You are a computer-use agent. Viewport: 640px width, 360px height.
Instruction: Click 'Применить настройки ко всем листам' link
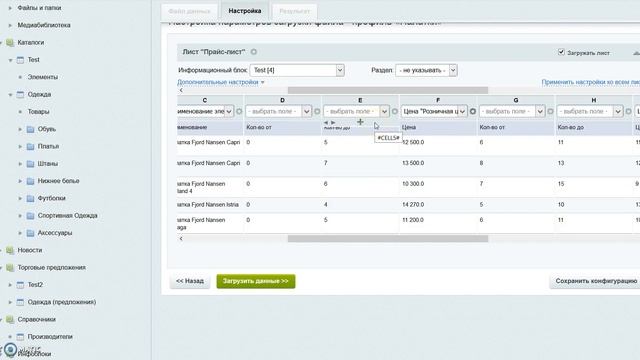click(x=590, y=82)
